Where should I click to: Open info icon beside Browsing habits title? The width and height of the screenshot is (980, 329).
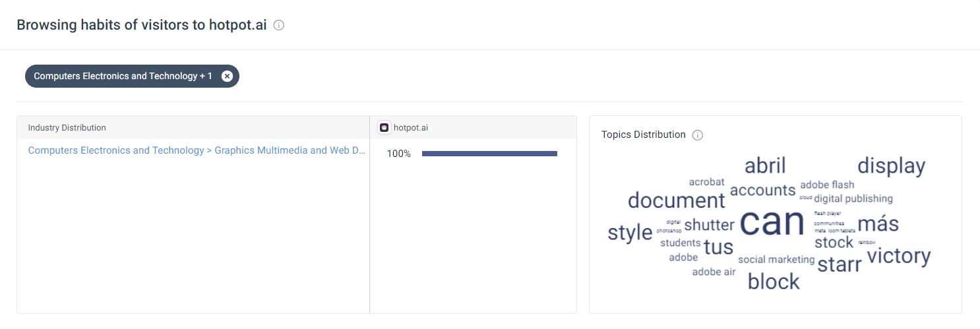click(279, 25)
